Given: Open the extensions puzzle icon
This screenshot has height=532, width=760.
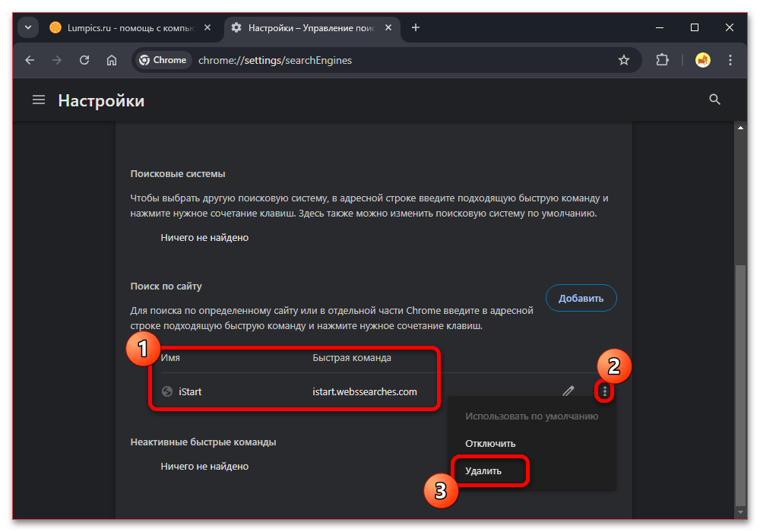Looking at the screenshot, I should [x=662, y=59].
